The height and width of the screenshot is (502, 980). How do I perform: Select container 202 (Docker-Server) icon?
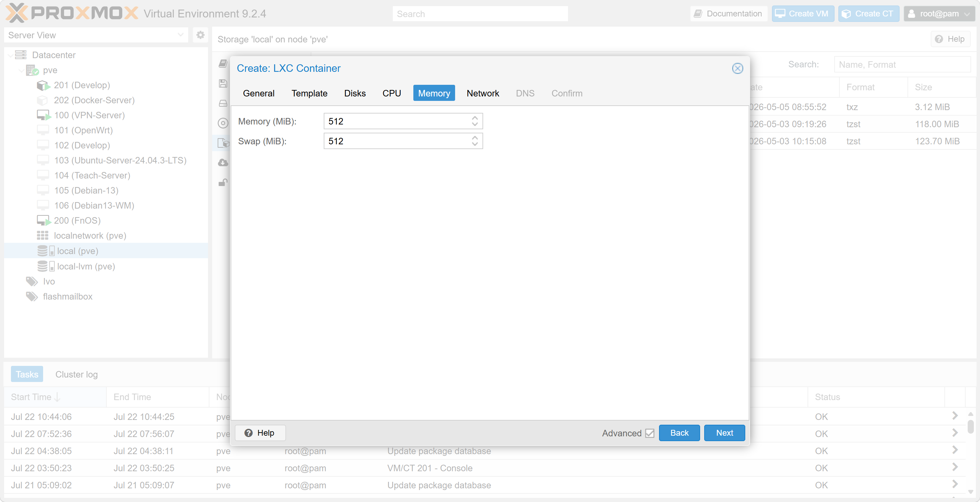pyautogui.click(x=42, y=100)
